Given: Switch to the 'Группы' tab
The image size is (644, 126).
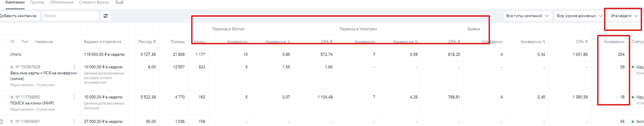Looking at the screenshot, I should (x=37, y=3).
